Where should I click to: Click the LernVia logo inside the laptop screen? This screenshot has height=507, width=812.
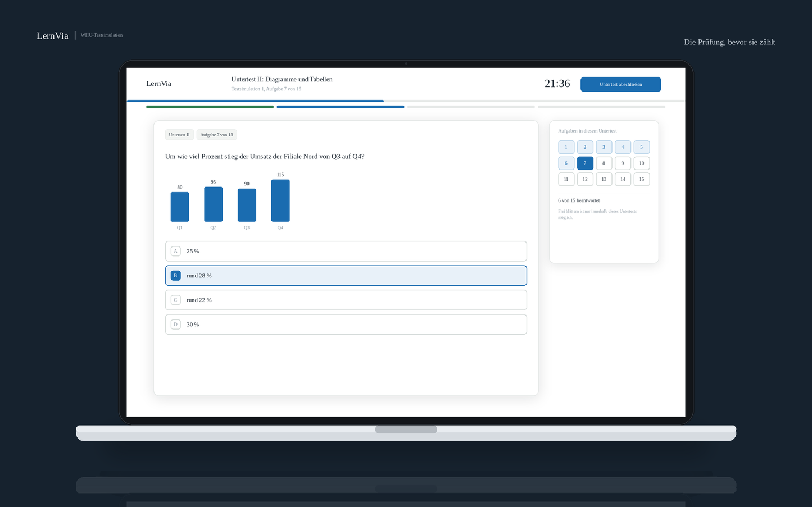click(158, 84)
